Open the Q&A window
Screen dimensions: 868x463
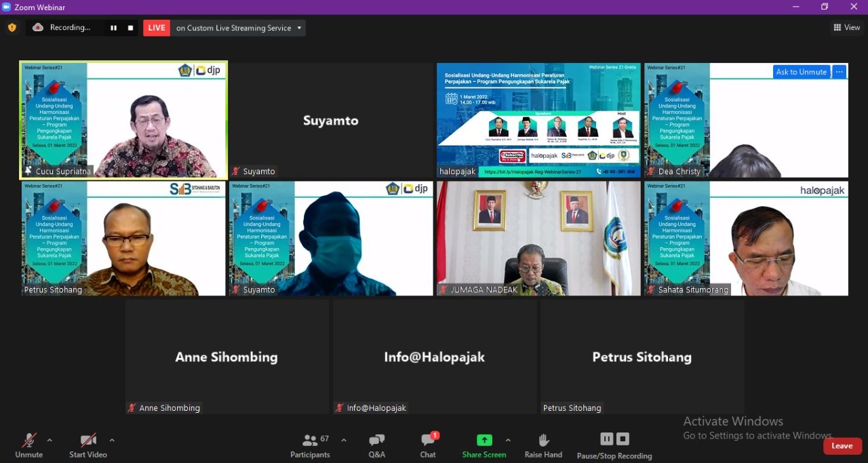pos(376,445)
